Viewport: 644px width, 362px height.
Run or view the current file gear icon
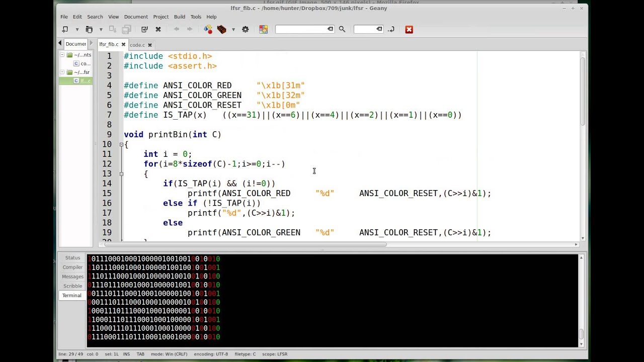tap(246, 29)
